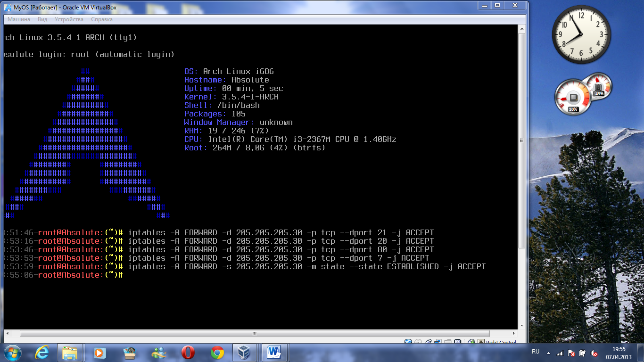Click the horizontal scrollbar left arrow
Image resolution: width=644 pixels, height=362 pixels.
pos(7,333)
